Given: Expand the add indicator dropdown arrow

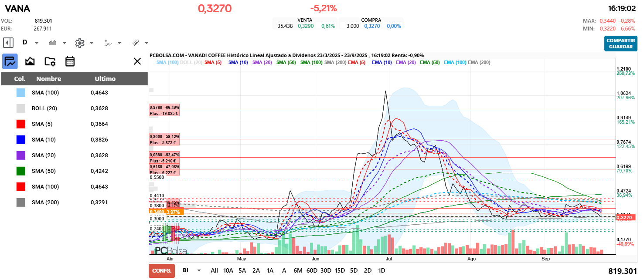Looking at the screenshot, I should pos(119,43).
